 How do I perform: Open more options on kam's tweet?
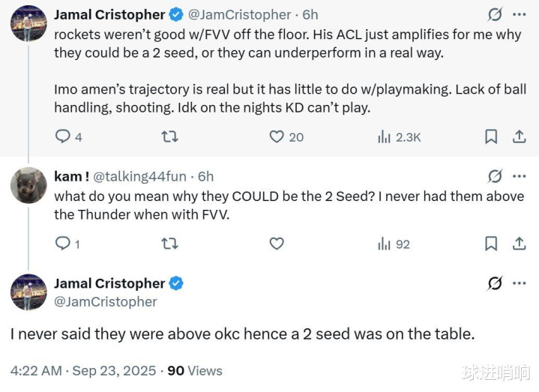tap(519, 176)
